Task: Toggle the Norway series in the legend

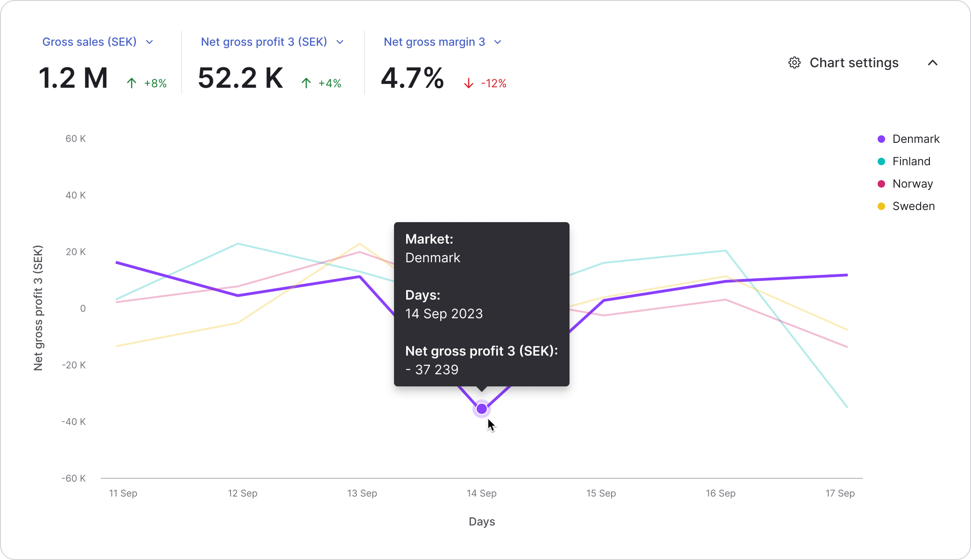Action: click(912, 184)
